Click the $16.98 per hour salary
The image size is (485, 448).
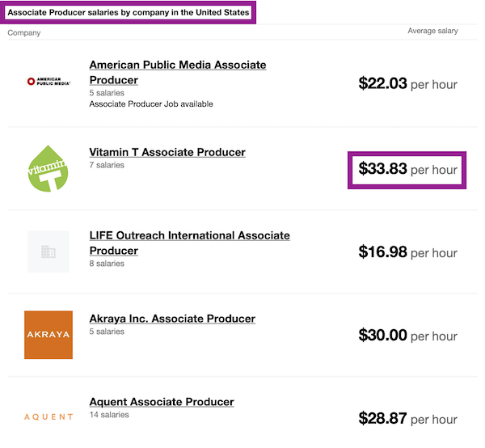(407, 252)
